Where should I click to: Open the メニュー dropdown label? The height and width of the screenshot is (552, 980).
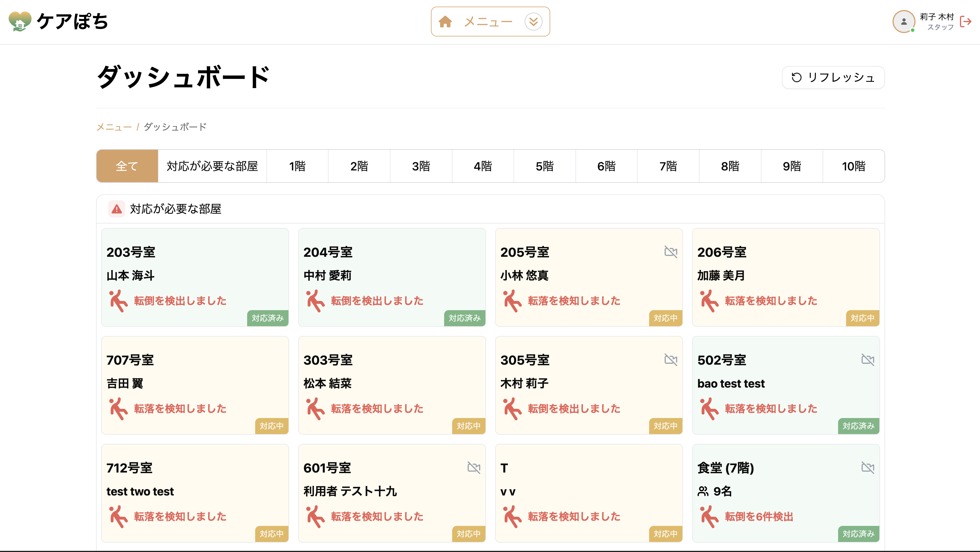(488, 22)
